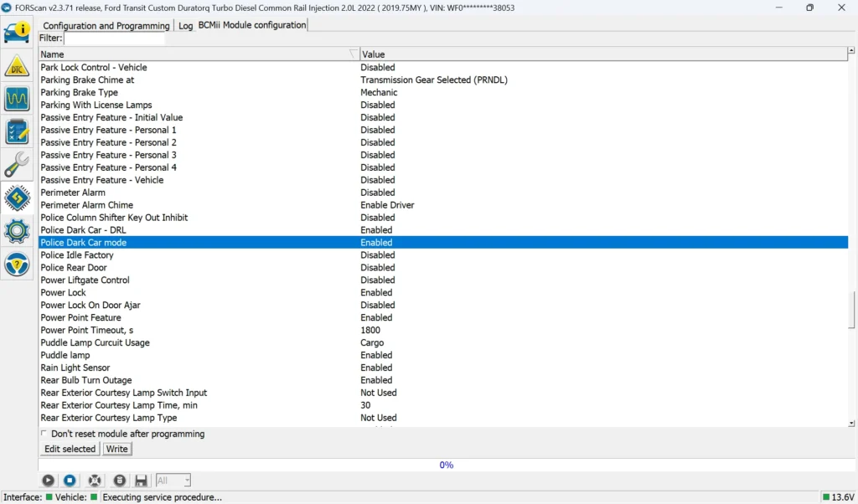The width and height of the screenshot is (858, 504).
Task: Click the Write button
Action: click(x=116, y=449)
